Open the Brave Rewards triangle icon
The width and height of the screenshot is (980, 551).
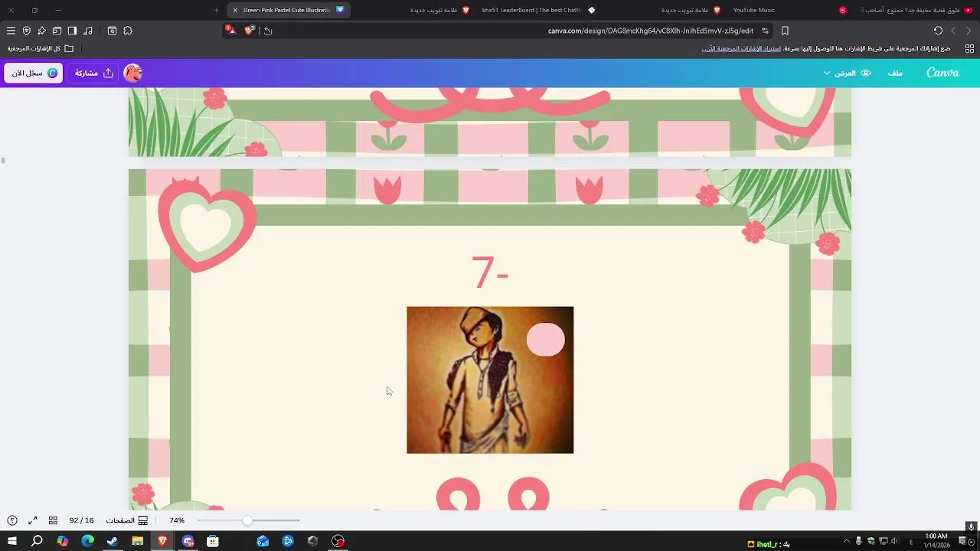(231, 31)
